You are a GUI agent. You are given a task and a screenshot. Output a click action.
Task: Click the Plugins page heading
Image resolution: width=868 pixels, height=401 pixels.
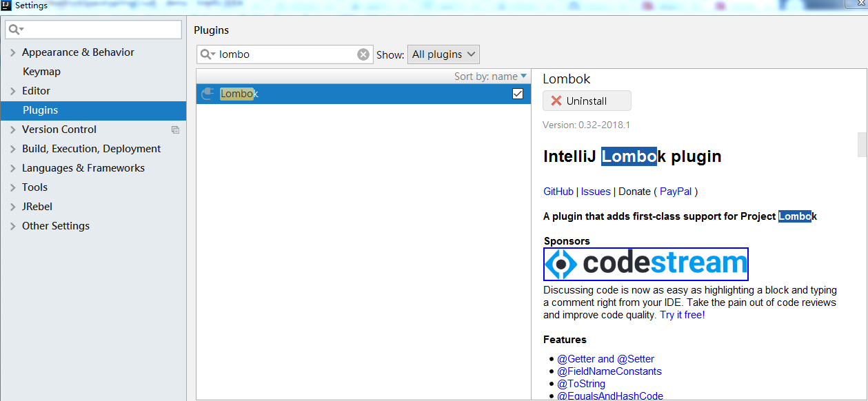(x=211, y=30)
